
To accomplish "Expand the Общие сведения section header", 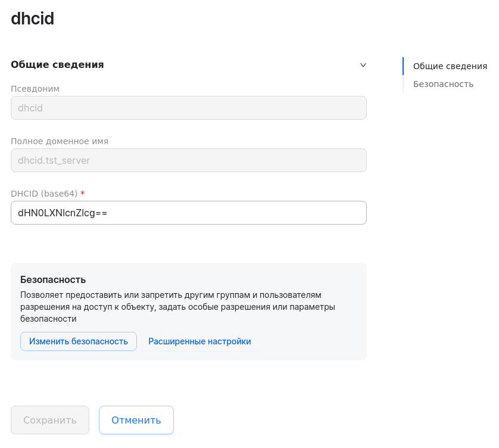I will 57,64.
